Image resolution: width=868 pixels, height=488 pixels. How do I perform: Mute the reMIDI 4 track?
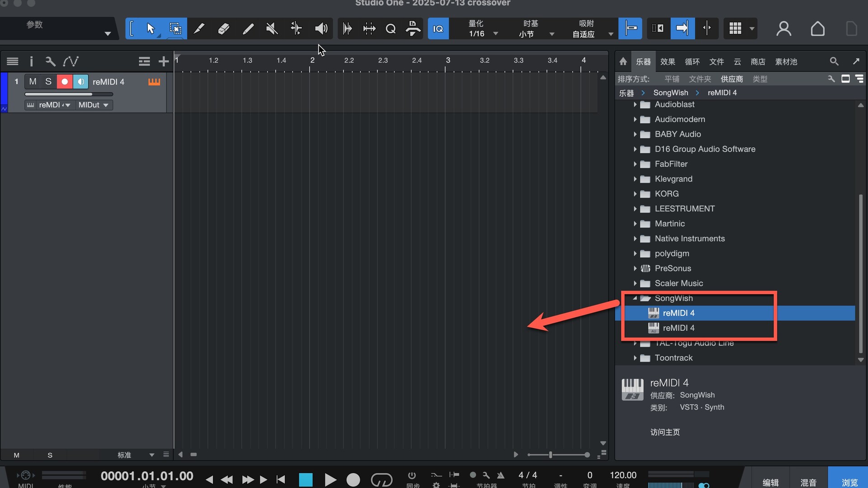(x=33, y=82)
